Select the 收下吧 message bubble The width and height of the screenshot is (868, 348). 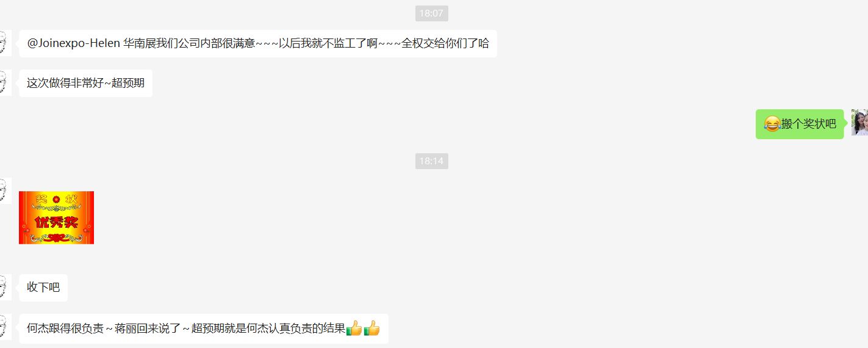coord(43,288)
